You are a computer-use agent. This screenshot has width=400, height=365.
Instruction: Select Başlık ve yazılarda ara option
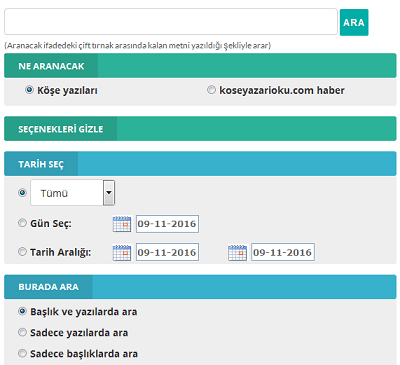click(22, 311)
